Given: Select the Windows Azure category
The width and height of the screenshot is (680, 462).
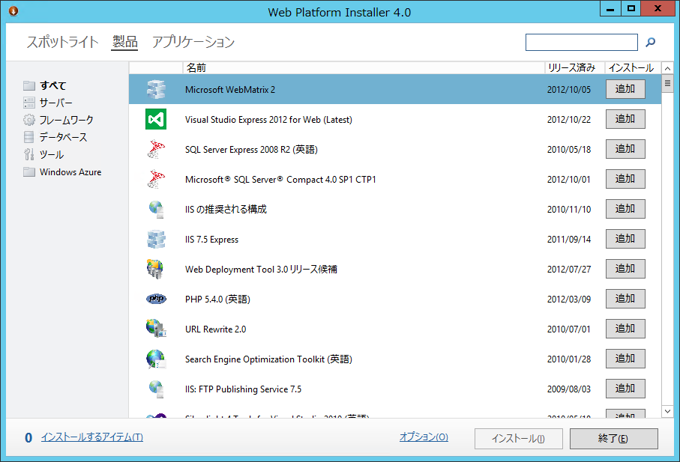Looking at the screenshot, I should click(x=70, y=172).
